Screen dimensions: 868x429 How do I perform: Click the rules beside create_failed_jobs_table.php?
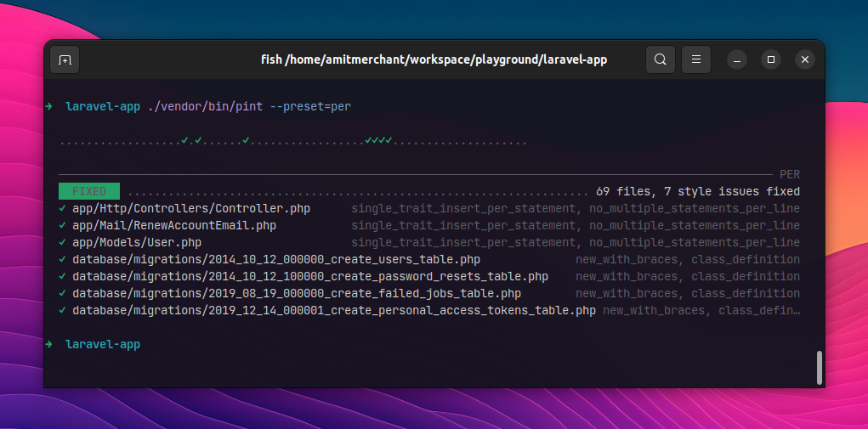688,294
